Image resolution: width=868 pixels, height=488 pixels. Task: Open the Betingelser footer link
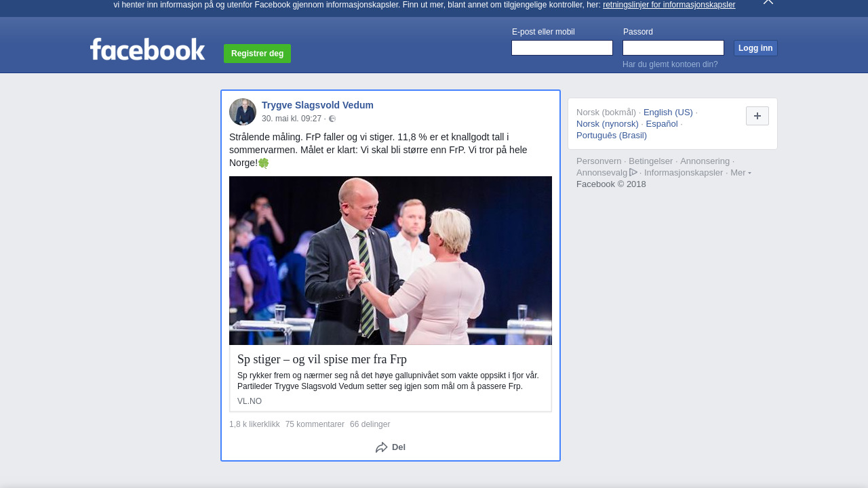651,161
